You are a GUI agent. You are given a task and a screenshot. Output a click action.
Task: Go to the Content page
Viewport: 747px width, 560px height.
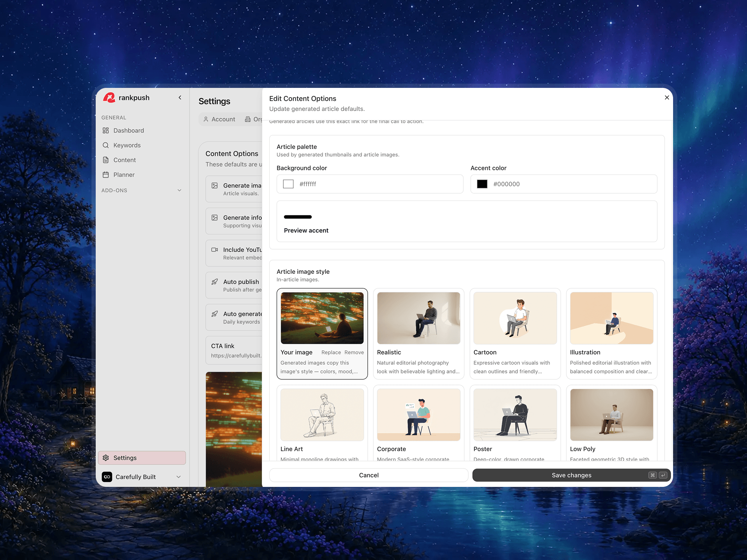[142, 160]
